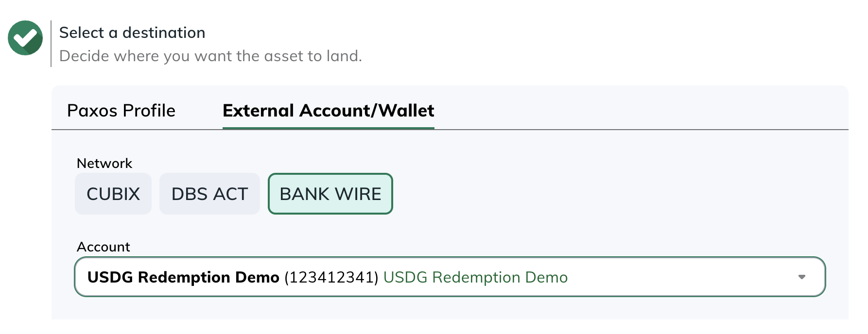This screenshot has height=334, width=868.
Task: Click the "Select a destination" step heading
Action: (x=132, y=33)
